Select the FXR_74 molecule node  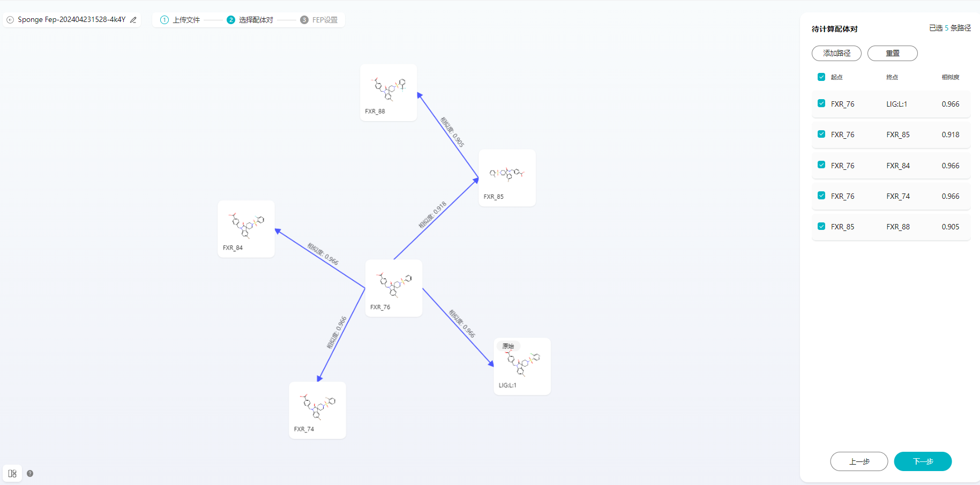318,410
